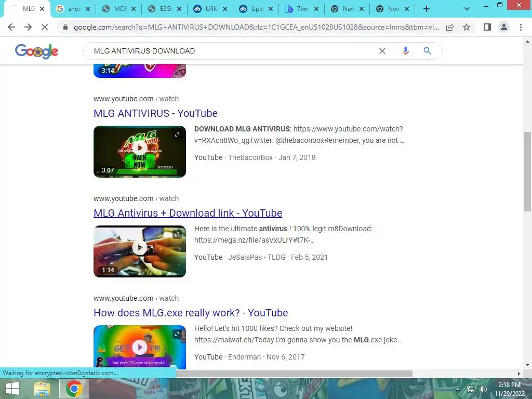Open the volume speaker icon in tray

(x=483, y=389)
